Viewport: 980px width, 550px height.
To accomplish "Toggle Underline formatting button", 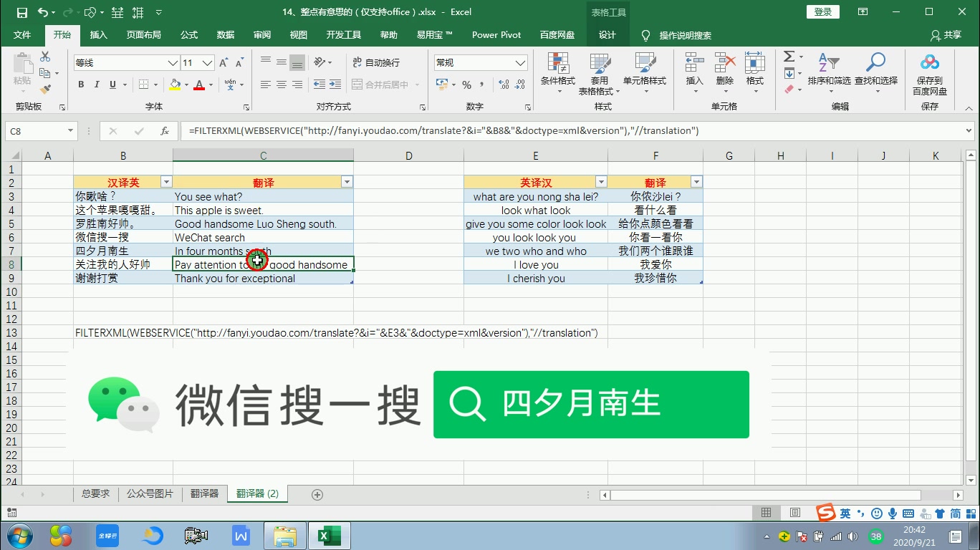I will pyautogui.click(x=112, y=85).
